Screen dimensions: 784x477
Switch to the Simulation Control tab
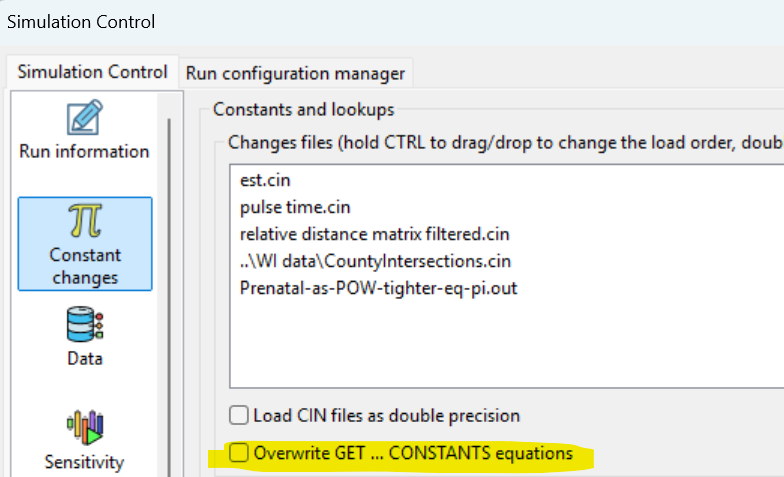coord(92,72)
